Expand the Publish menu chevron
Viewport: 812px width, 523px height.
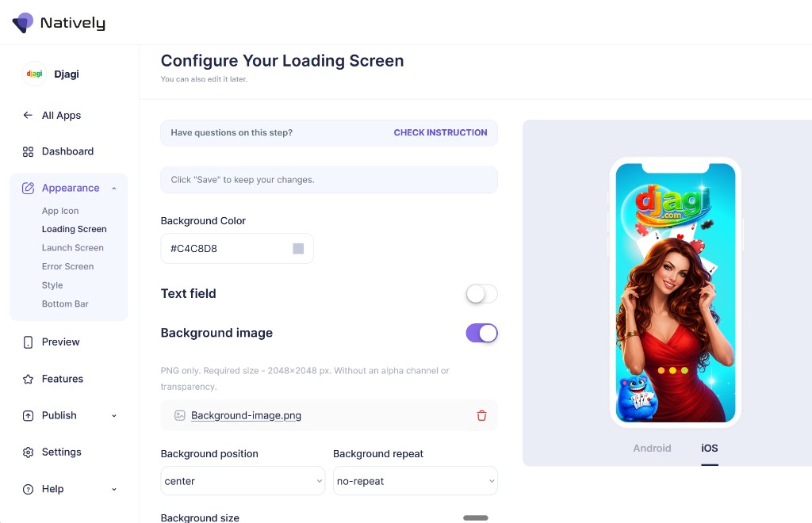114,415
